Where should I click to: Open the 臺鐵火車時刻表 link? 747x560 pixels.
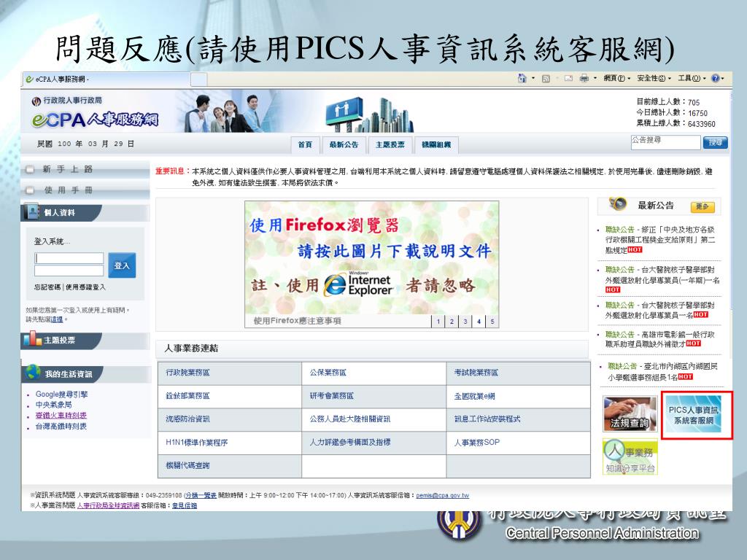coord(61,416)
